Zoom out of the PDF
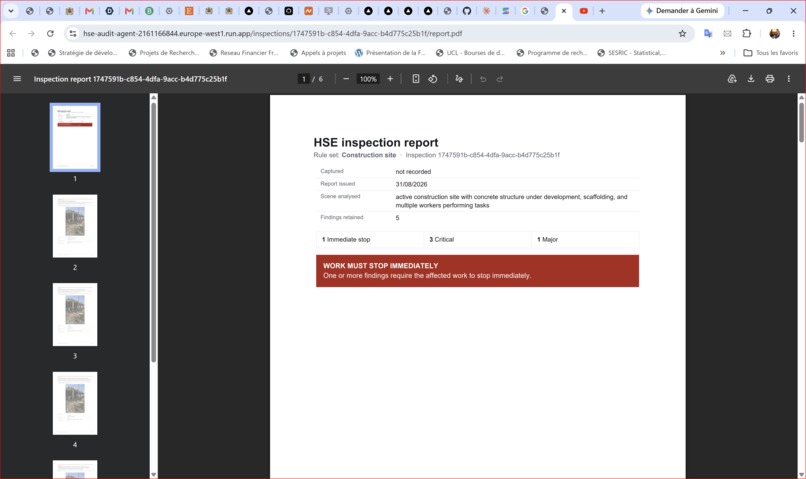The image size is (806, 479). click(x=346, y=79)
